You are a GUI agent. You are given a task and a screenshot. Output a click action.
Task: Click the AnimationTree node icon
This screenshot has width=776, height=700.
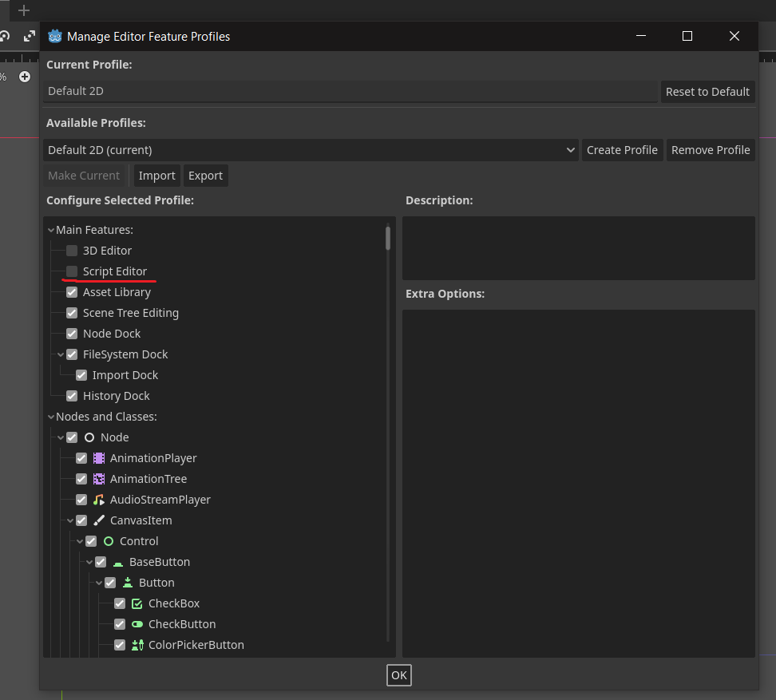coord(100,478)
